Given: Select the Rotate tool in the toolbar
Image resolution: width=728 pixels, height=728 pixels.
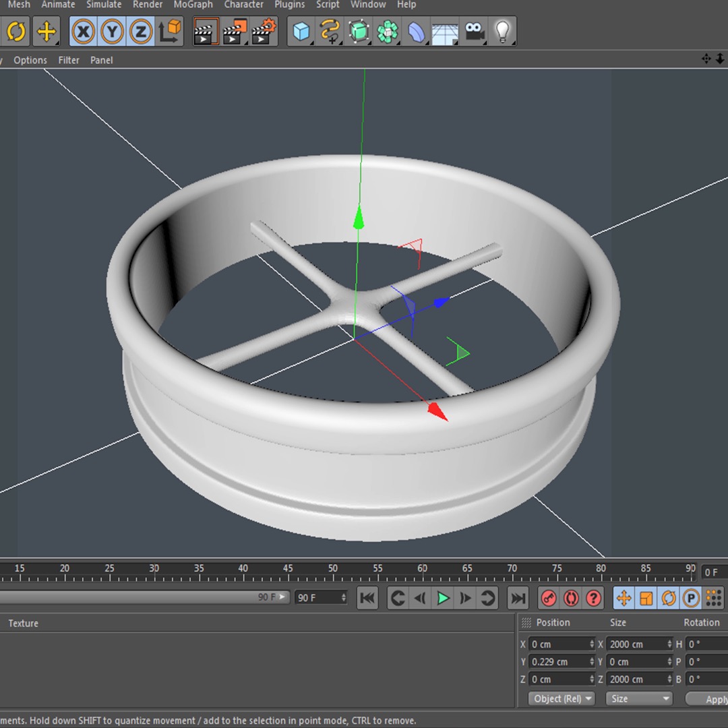Looking at the screenshot, I should point(15,31).
